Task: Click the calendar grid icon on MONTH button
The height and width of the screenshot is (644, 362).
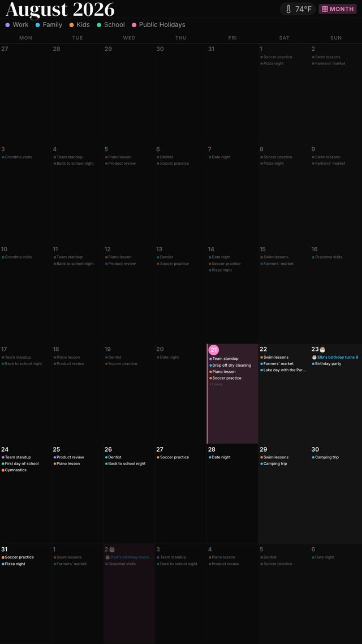Action: pos(325,9)
